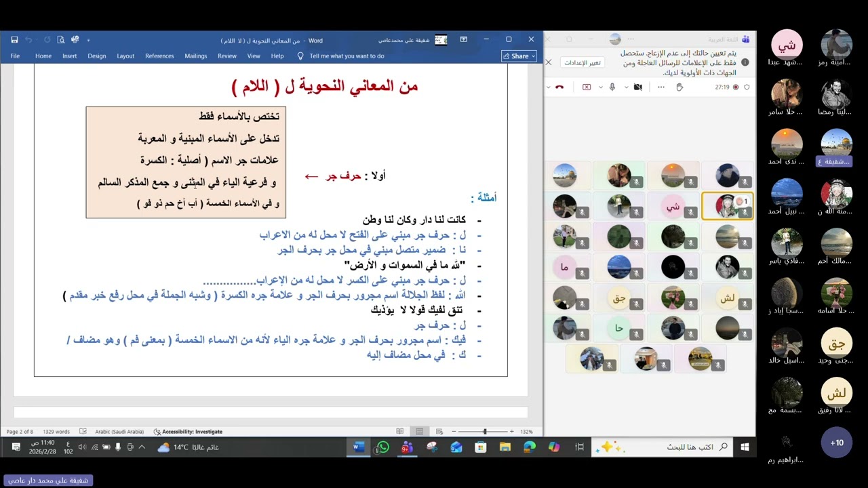
Task: Click the 132% zoom level
Action: (x=526, y=431)
